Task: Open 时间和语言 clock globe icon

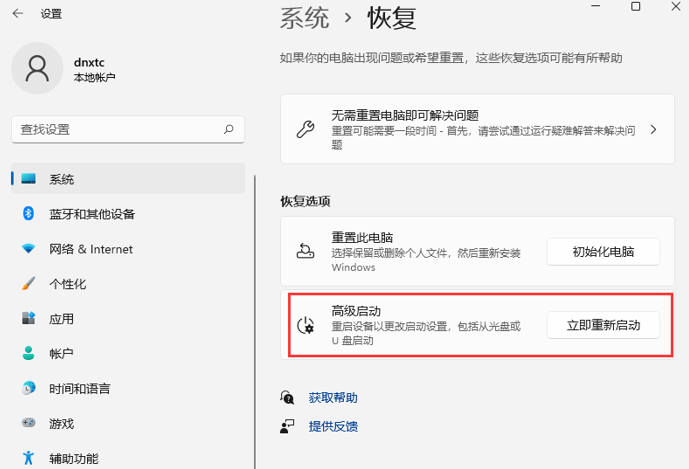Action: pyautogui.click(x=29, y=388)
